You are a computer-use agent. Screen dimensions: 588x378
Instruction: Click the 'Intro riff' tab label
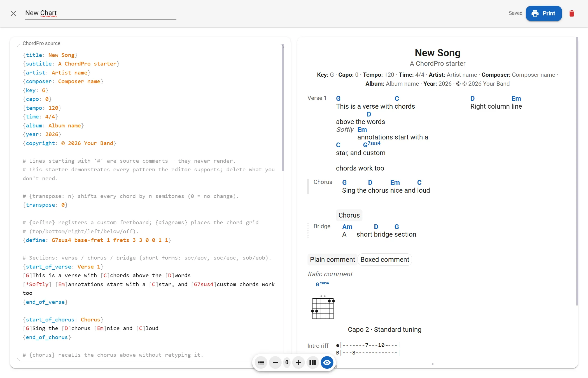tap(318, 346)
